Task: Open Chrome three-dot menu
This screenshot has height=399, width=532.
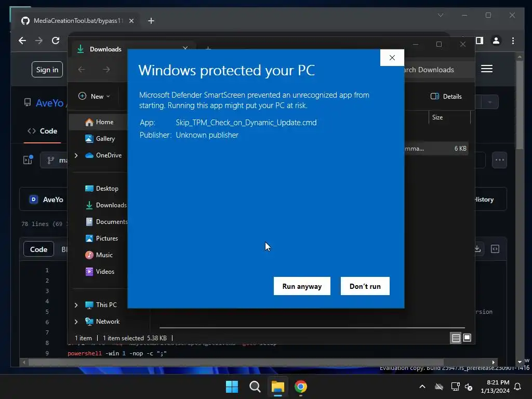Action: (513, 41)
